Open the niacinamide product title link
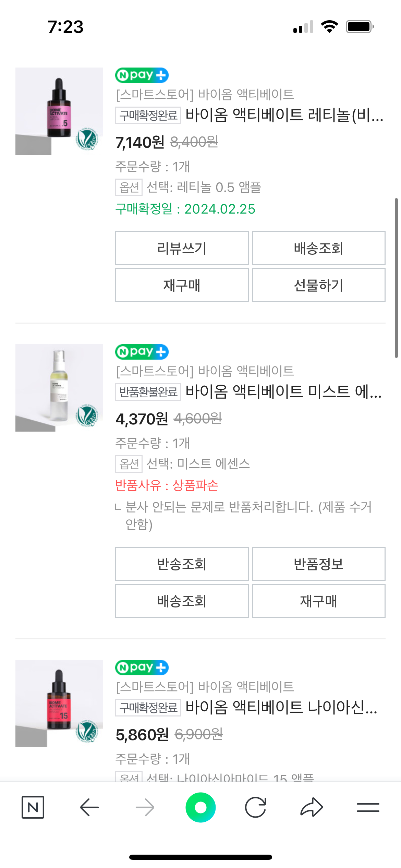 coord(281,707)
